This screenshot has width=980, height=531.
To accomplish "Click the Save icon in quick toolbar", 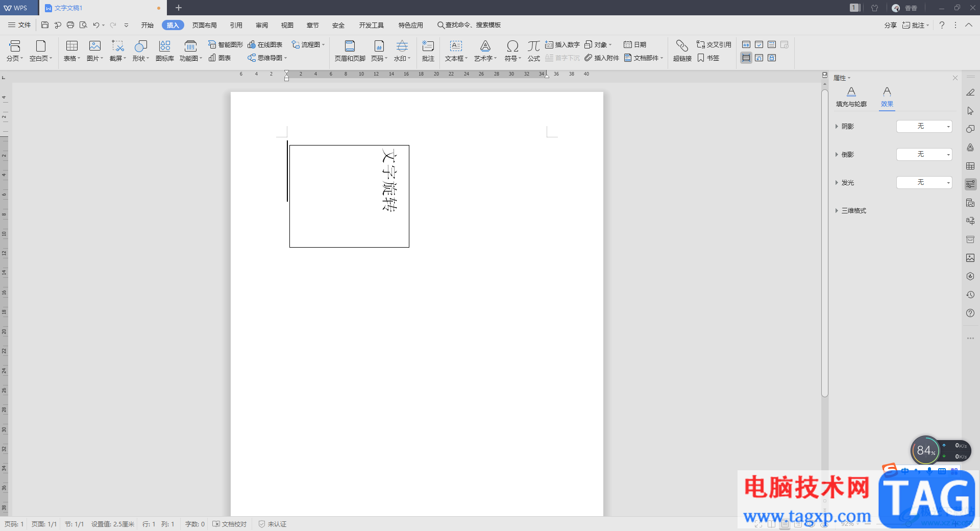I will (45, 25).
